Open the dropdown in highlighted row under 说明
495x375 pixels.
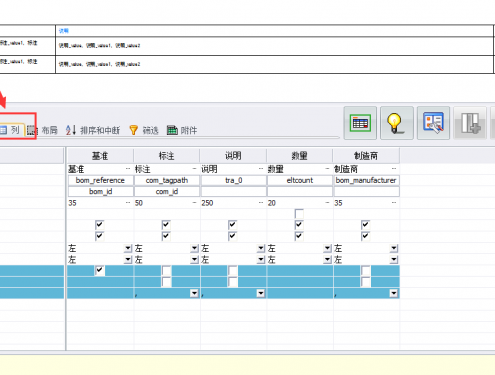point(261,293)
